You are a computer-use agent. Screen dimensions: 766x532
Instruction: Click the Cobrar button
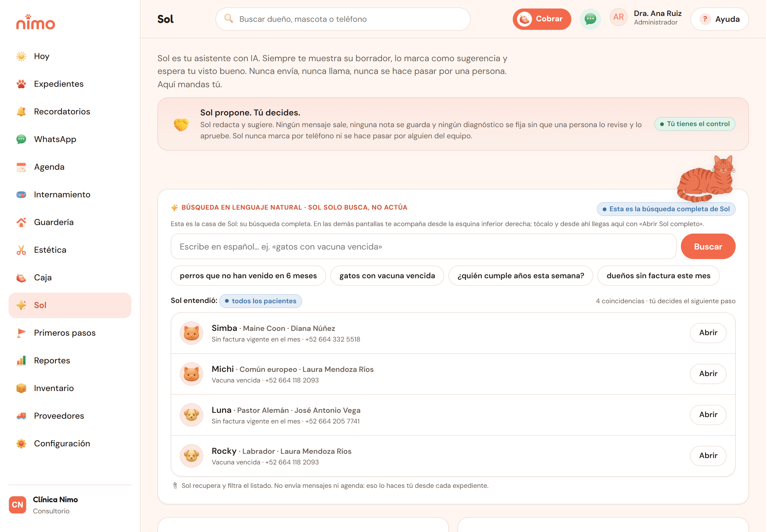tap(542, 19)
